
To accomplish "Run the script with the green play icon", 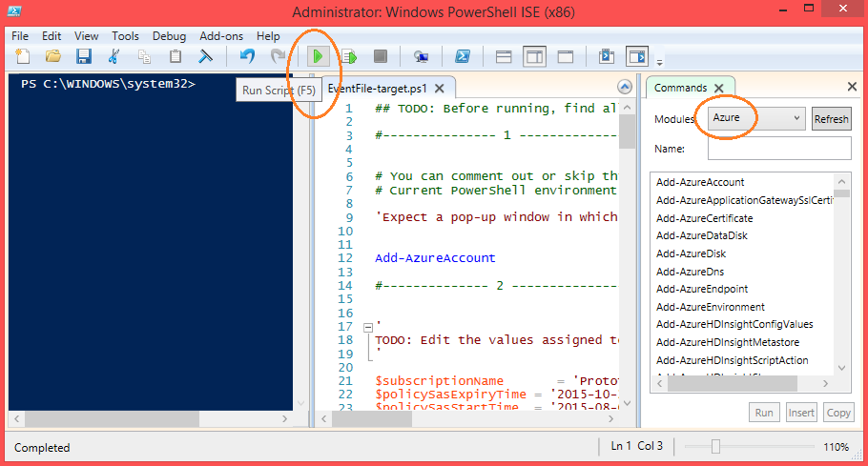I will [318, 56].
